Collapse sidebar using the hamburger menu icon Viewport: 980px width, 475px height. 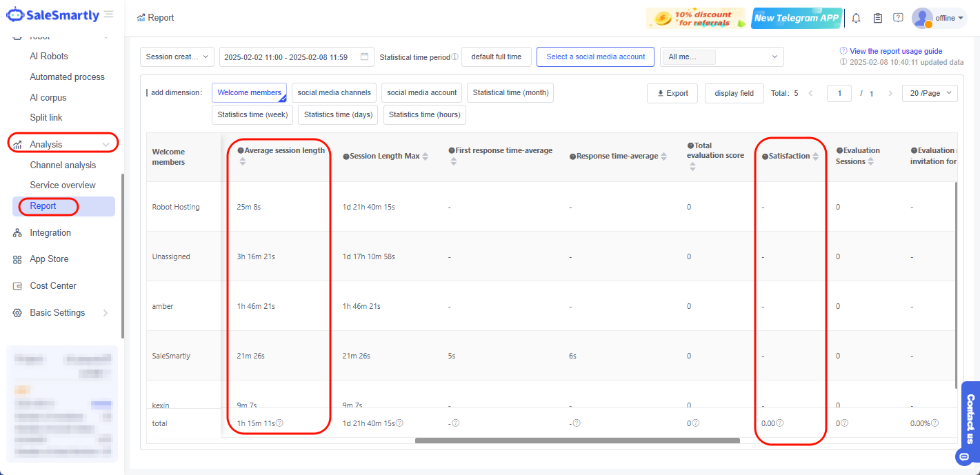click(x=109, y=14)
